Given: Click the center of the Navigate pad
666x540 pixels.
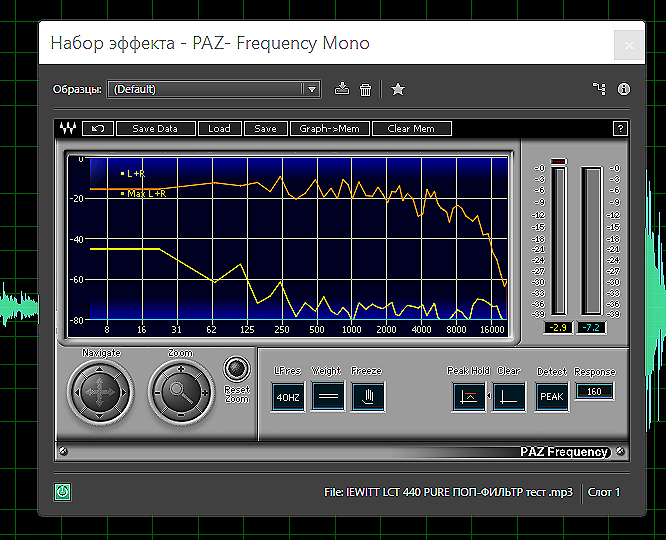Looking at the screenshot, I should tap(99, 392).
